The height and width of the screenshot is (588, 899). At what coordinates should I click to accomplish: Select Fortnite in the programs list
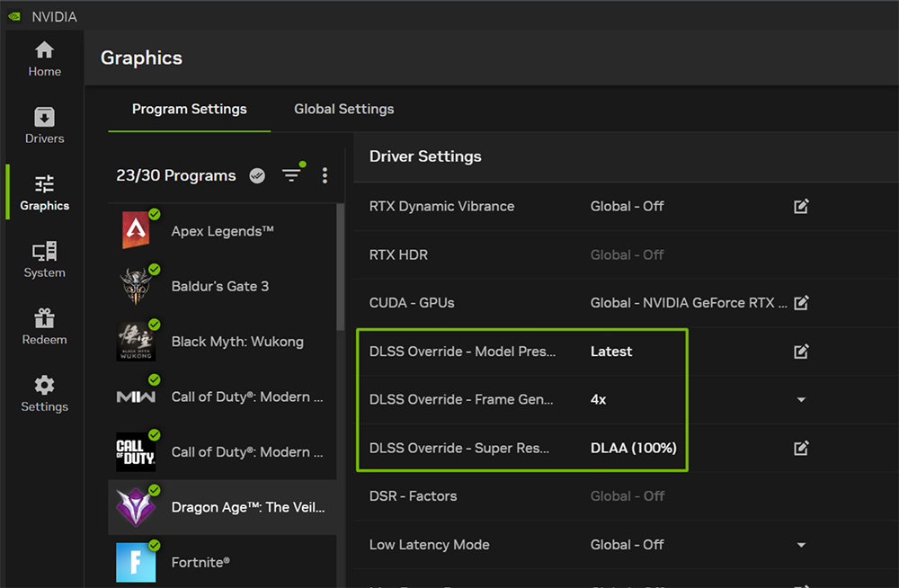click(x=200, y=562)
